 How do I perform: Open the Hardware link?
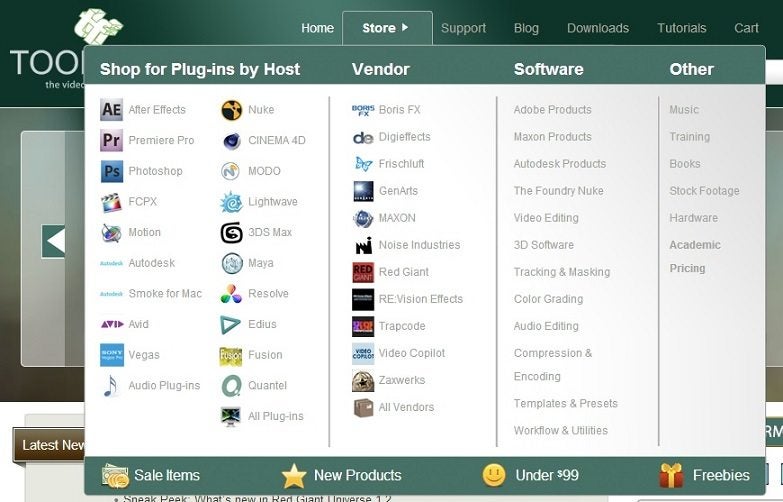tap(693, 218)
